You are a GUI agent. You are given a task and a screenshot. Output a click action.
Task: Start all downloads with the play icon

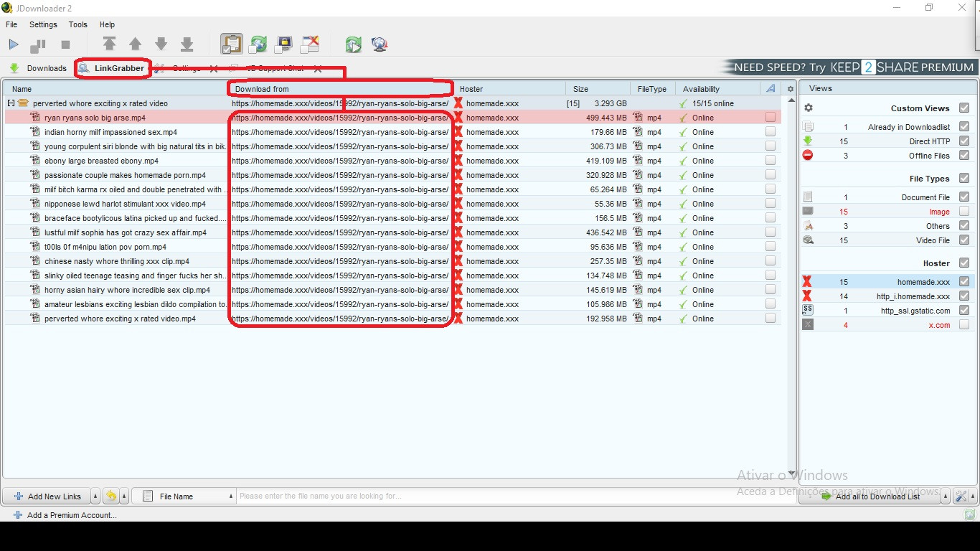tap(14, 44)
